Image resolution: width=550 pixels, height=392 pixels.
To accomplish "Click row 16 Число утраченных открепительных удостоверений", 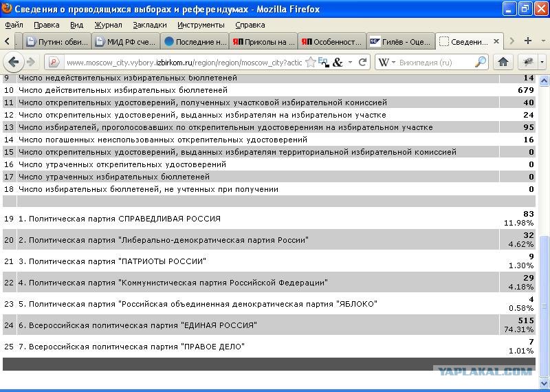I will pos(122,164).
